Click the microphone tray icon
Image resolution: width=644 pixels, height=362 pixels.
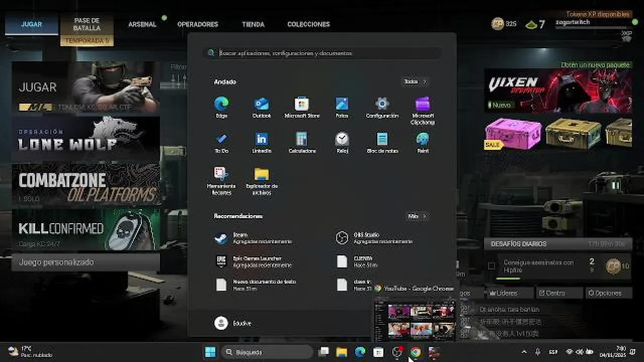click(x=537, y=352)
